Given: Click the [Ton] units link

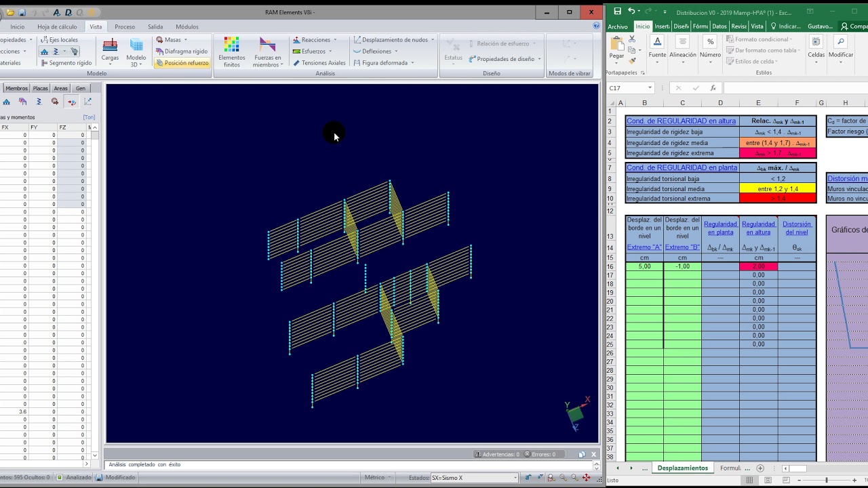Looking at the screenshot, I should pyautogui.click(x=89, y=117).
